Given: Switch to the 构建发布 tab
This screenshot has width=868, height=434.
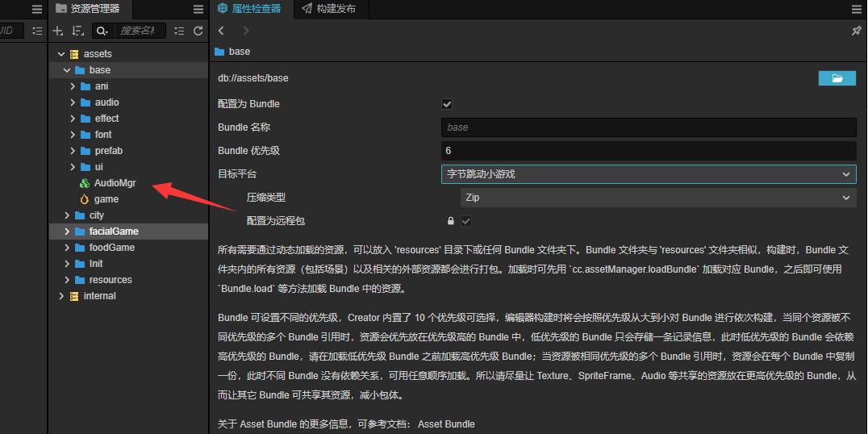Looking at the screenshot, I should pyautogui.click(x=329, y=9).
